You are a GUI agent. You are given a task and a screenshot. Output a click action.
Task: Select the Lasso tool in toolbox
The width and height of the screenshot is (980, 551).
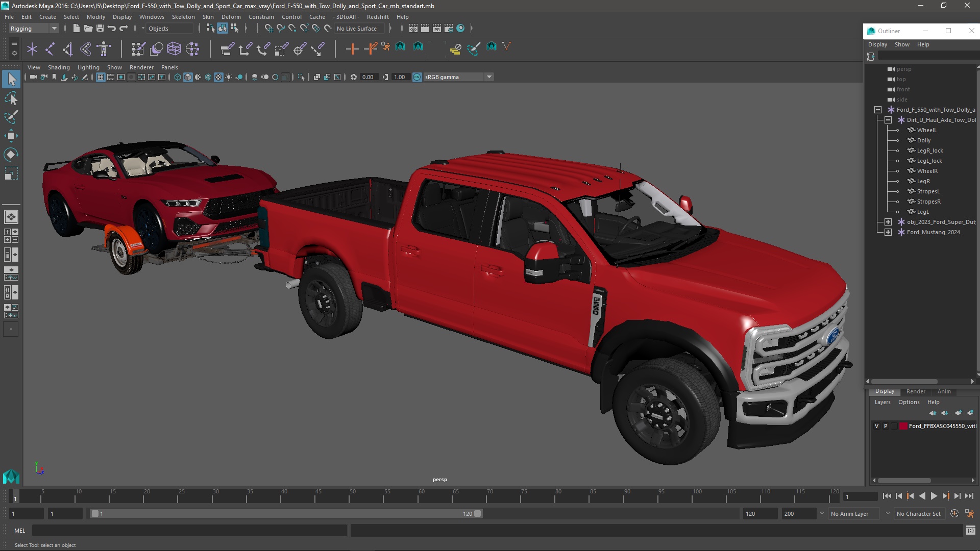click(11, 98)
